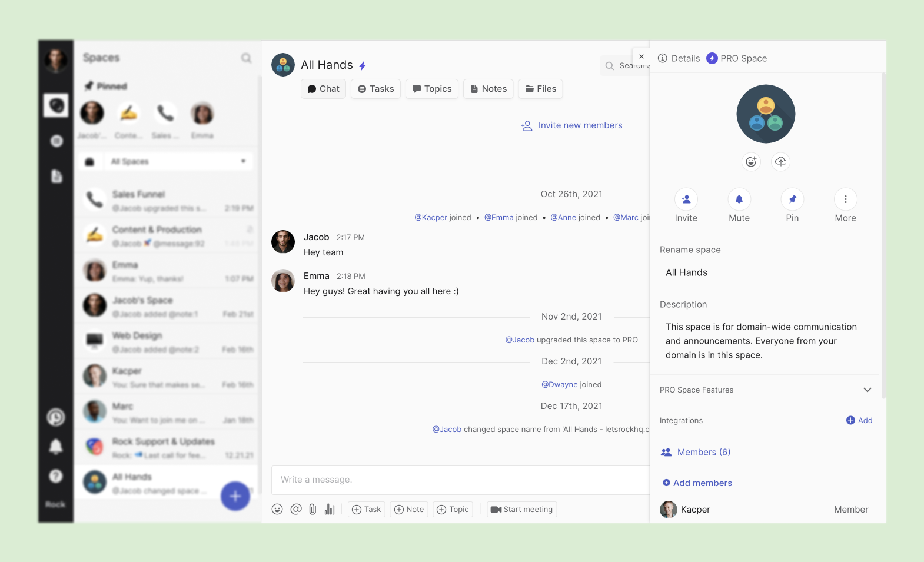Attach a file with the paperclip icon

click(x=313, y=509)
